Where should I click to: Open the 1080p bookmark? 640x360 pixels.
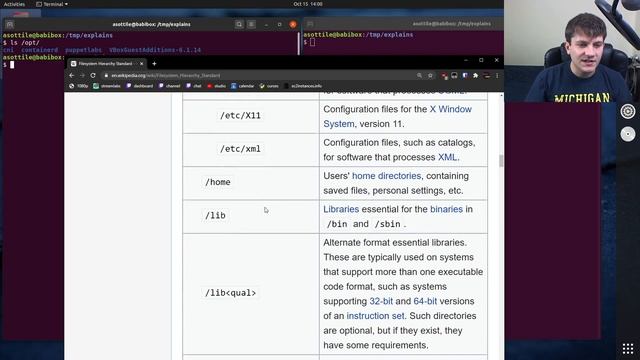[x=78, y=86]
